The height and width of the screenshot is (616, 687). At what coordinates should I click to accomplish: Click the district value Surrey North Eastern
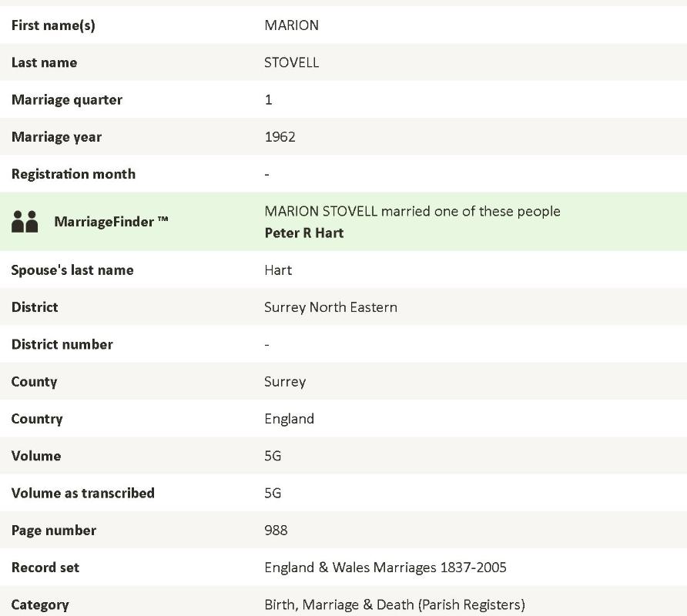330,307
